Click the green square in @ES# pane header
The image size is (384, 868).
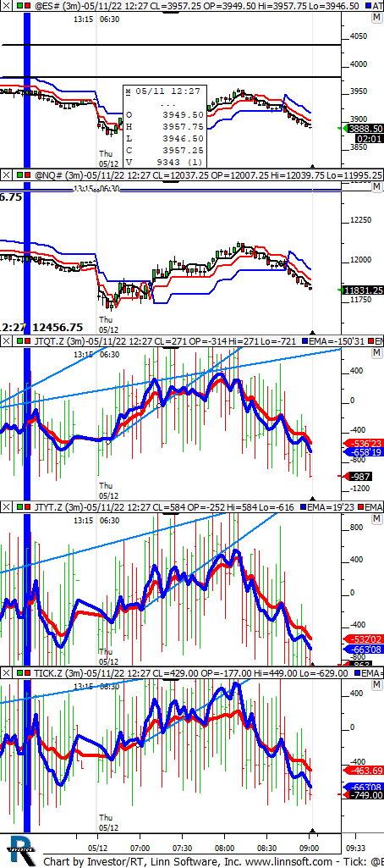click(x=20, y=6)
